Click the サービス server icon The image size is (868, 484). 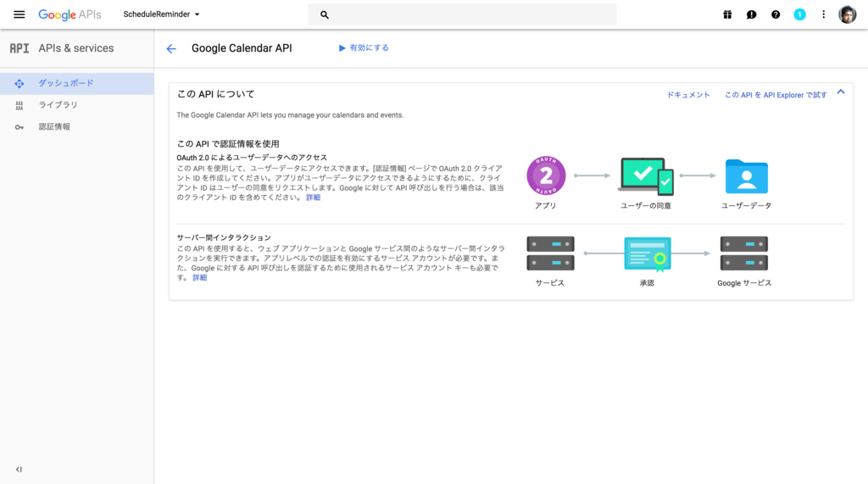(550, 253)
